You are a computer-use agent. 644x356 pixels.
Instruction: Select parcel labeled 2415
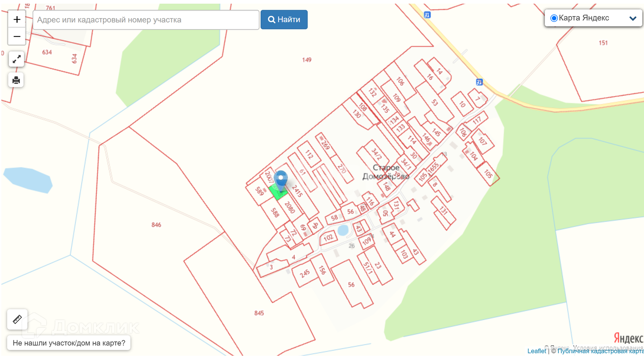click(x=297, y=191)
